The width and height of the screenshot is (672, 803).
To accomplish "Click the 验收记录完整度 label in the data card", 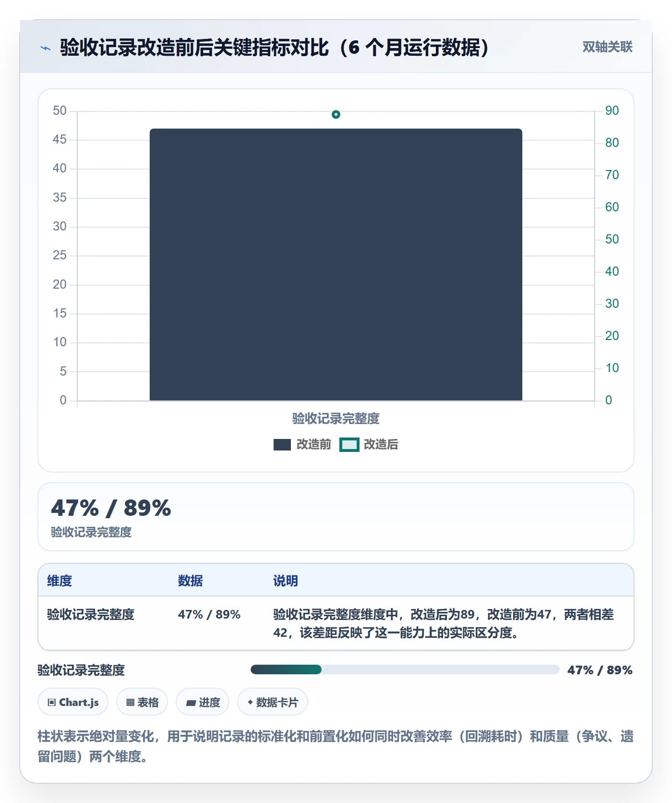I will coord(91,532).
